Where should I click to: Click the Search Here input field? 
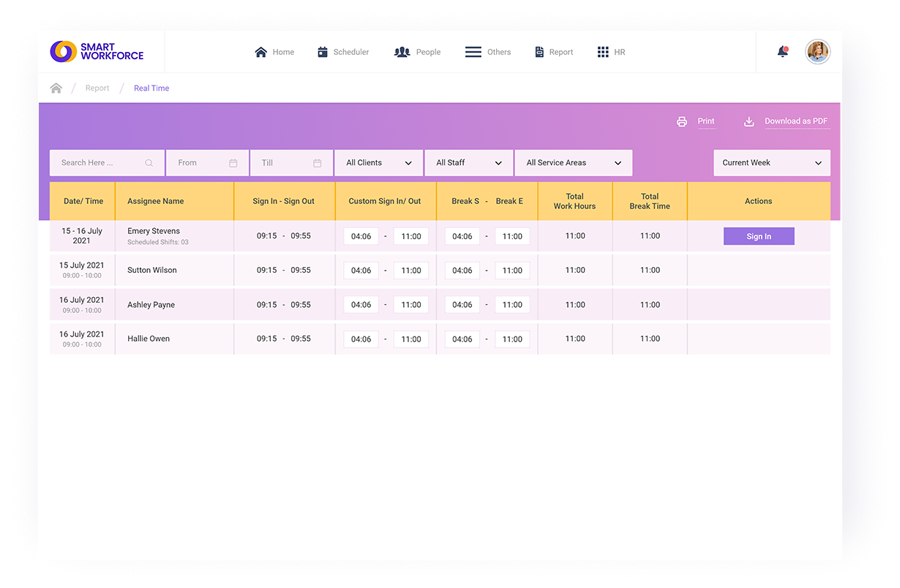pyautogui.click(x=97, y=163)
